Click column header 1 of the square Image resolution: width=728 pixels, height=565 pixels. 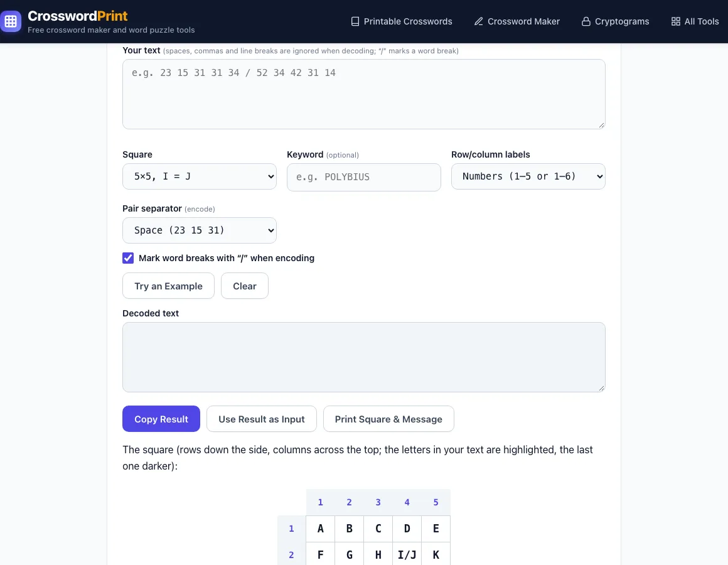(320, 502)
